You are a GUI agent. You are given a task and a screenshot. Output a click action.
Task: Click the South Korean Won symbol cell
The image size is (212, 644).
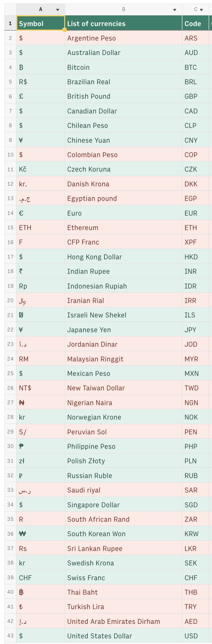[41, 534]
